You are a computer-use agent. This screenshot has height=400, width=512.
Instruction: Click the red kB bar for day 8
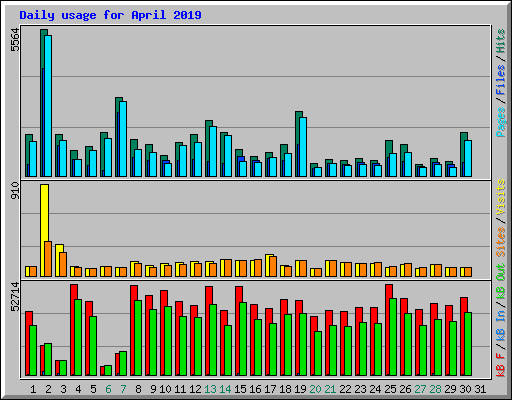click(134, 330)
